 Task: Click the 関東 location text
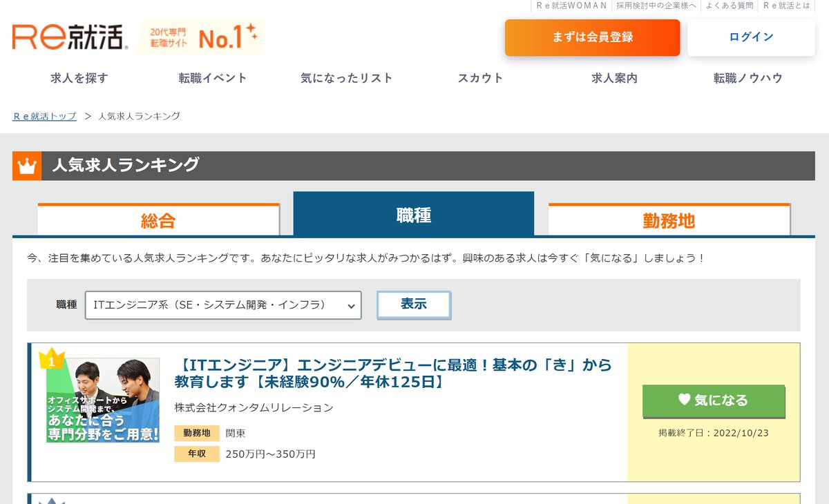236,434
